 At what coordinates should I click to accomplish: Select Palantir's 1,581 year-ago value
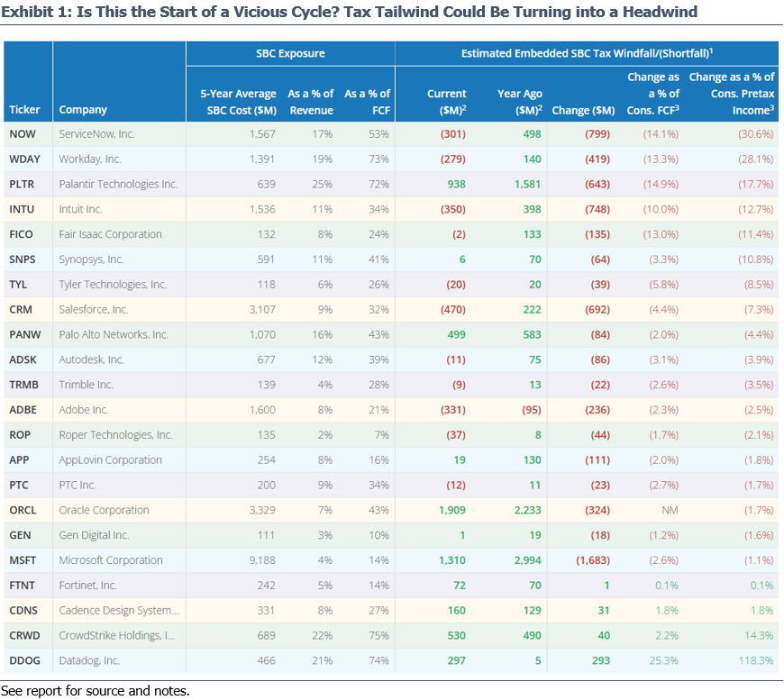click(x=527, y=184)
